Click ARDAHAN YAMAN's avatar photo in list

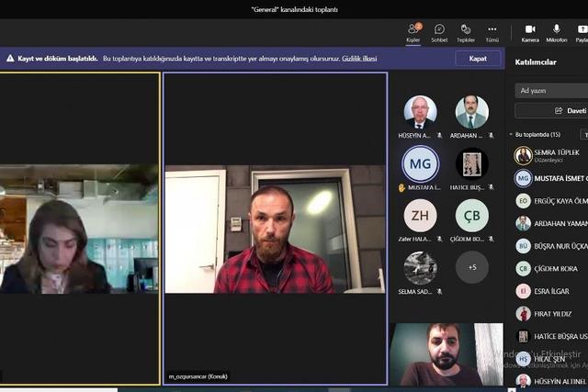[x=523, y=223]
